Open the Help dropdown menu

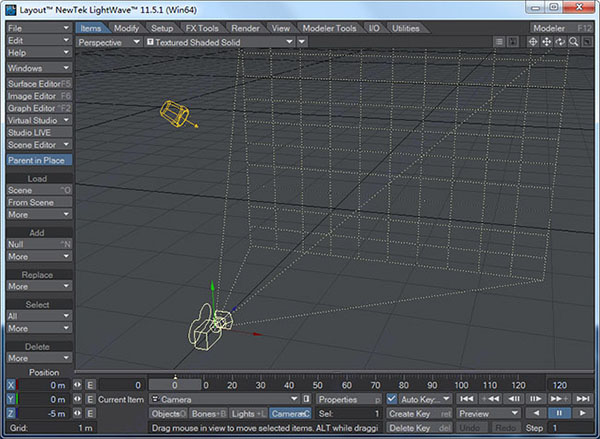pos(39,52)
